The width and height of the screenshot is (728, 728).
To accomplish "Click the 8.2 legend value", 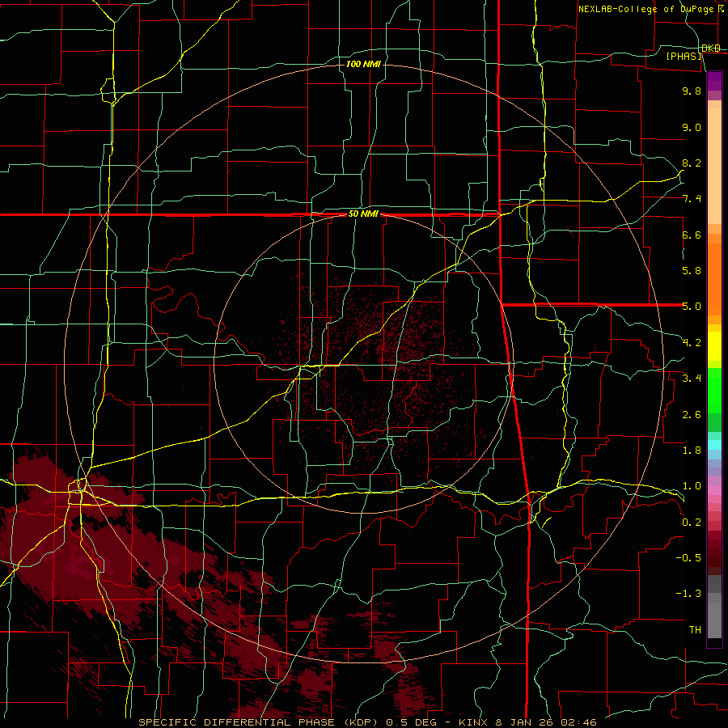I will tap(692, 163).
